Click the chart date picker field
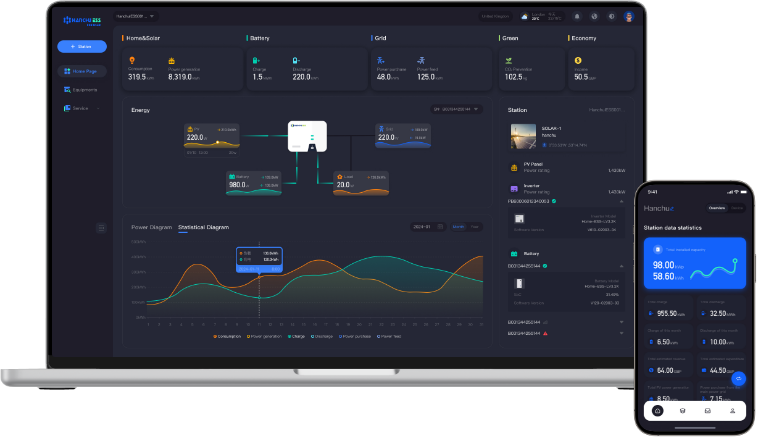757x437 pixels. (x=427, y=227)
